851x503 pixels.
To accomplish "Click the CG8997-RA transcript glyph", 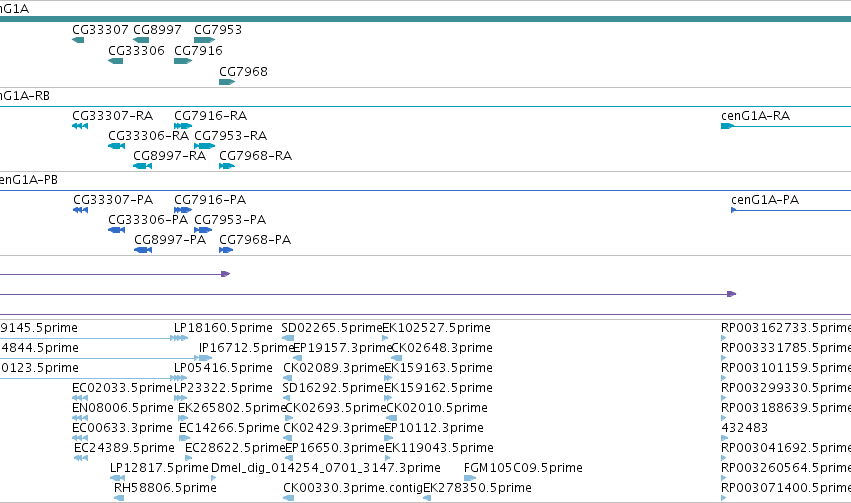I will click(142, 166).
